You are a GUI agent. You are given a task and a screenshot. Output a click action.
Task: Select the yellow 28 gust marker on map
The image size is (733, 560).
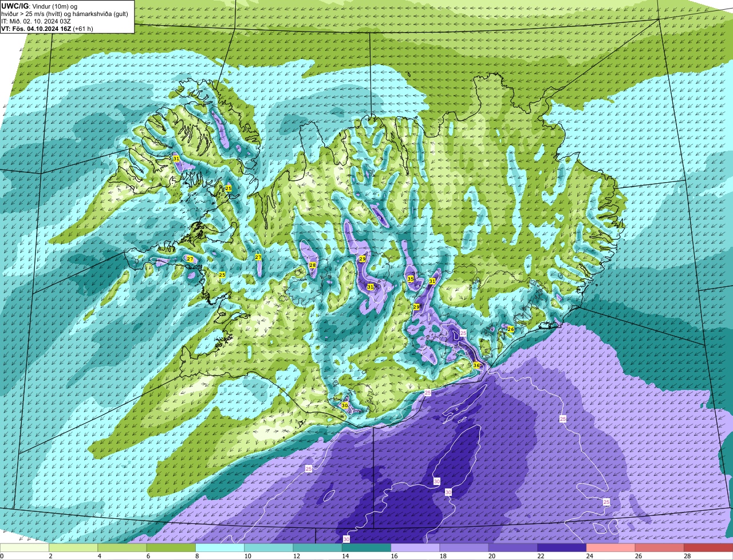[313, 265]
